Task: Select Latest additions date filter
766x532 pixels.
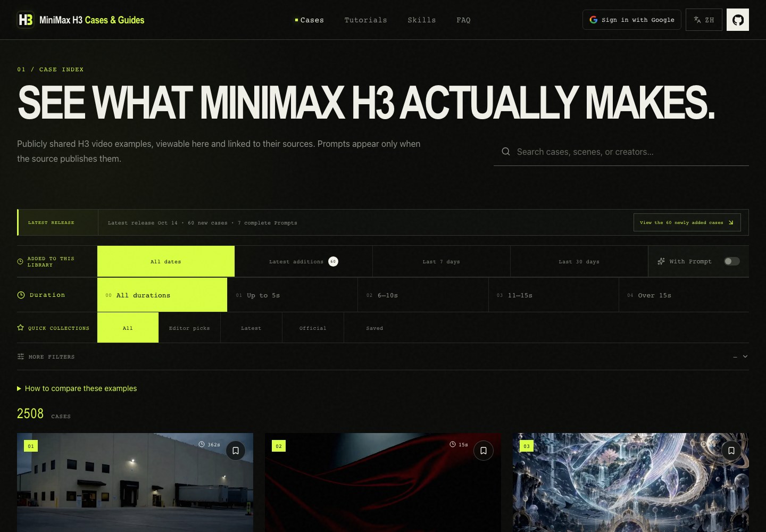Action: [x=304, y=261]
